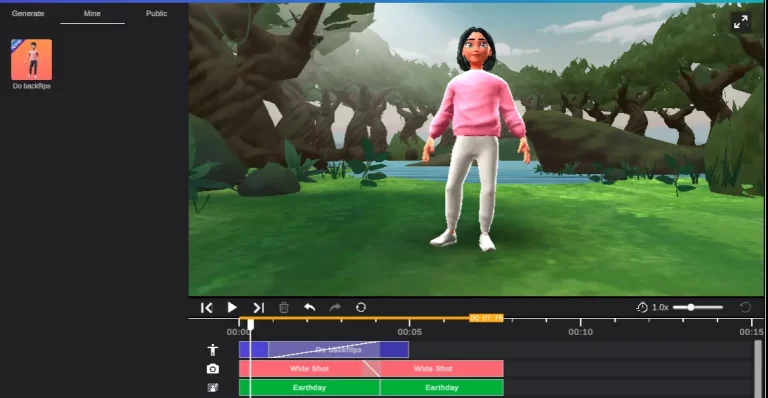Undo the last action
Image resolution: width=768 pixels, height=398 pixels.
pos(310,307)
